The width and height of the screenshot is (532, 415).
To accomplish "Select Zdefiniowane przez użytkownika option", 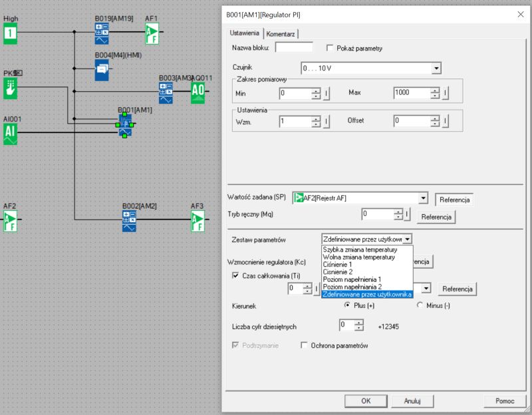I will pyautogui.click(x=367, y=294).
